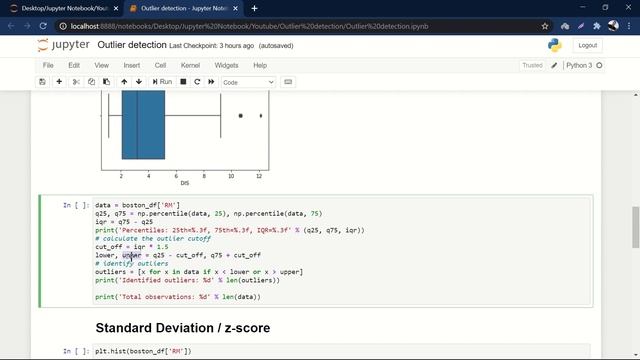Open the File menu

48,65
